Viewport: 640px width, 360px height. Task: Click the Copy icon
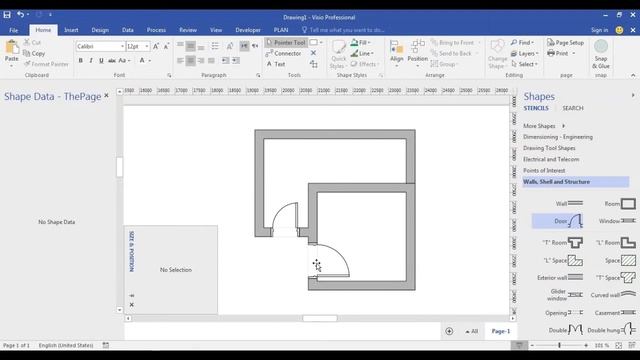(27, 53)
